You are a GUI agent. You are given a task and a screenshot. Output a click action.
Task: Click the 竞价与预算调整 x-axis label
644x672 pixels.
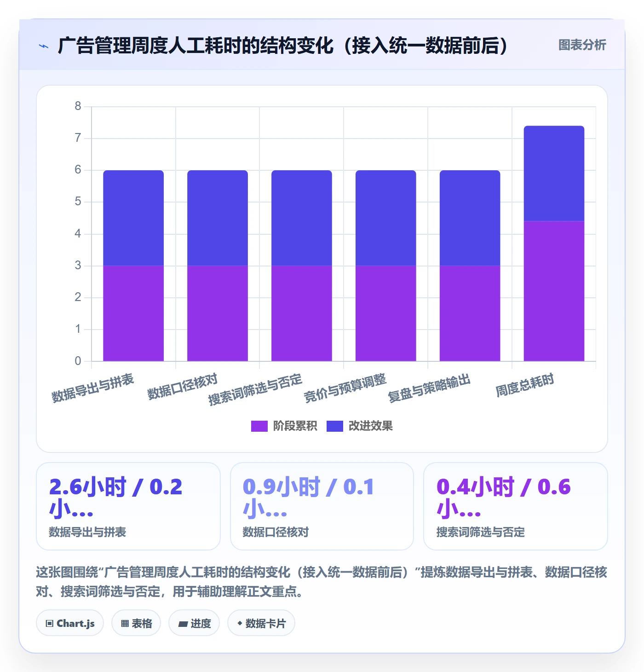click(345, 388)
